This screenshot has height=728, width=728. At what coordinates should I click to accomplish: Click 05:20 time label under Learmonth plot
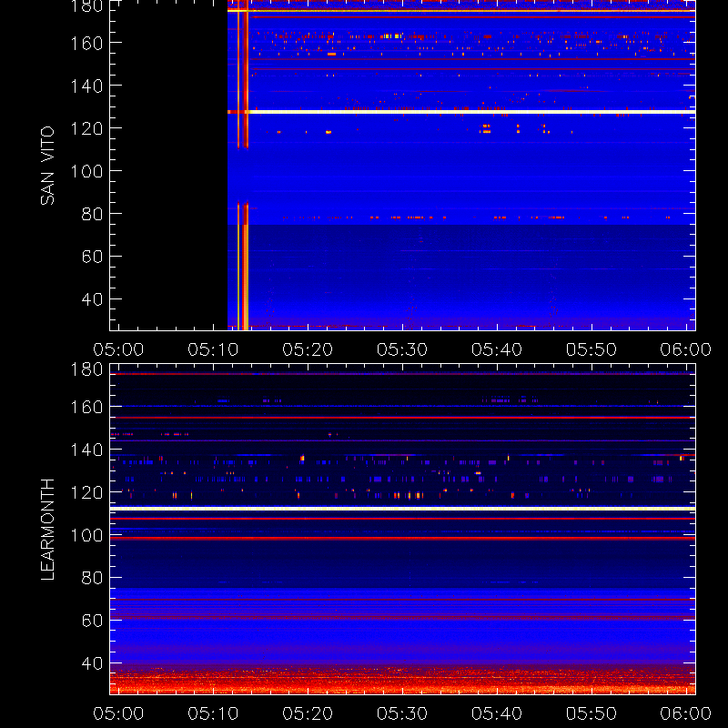click(x=308, y=713)
